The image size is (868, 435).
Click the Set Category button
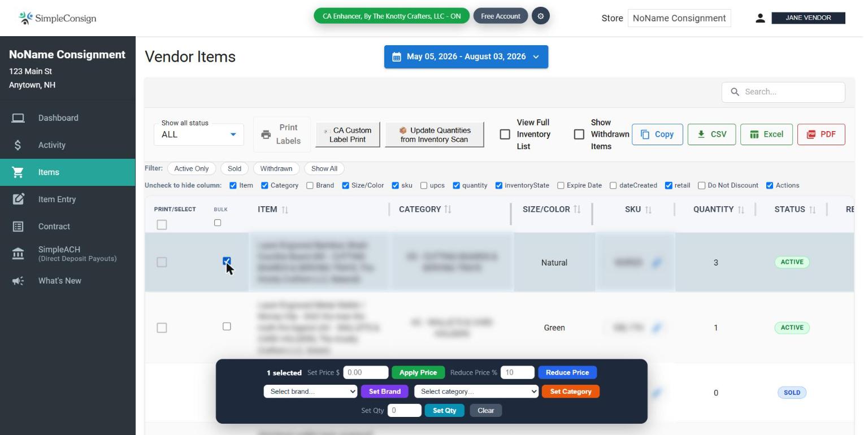(571, 391)
